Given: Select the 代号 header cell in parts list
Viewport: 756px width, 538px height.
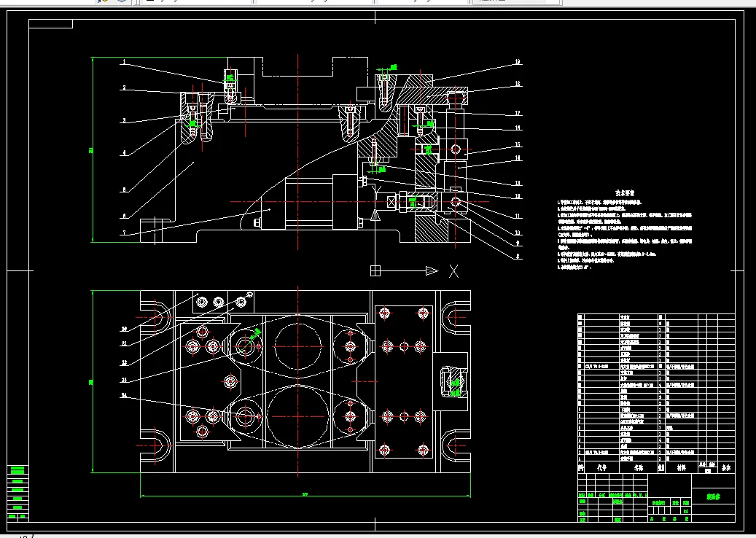Looking at the screenshot, I should [601, 467].
